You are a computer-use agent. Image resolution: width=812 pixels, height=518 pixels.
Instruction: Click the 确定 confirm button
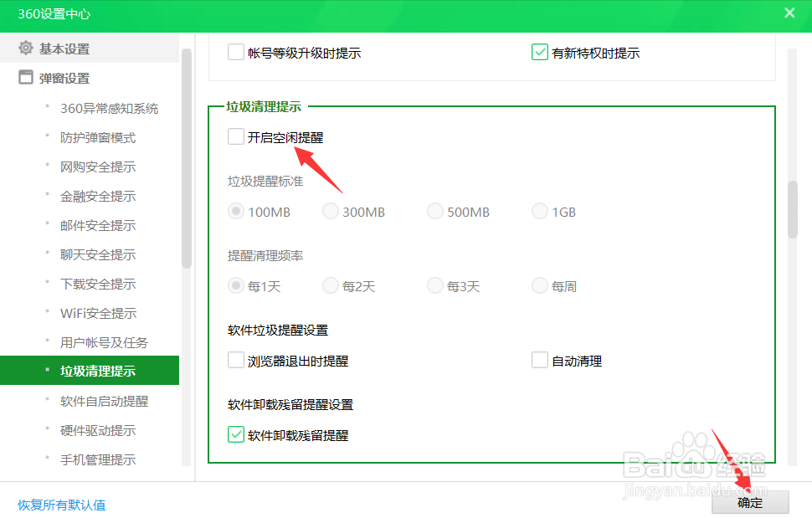749,503
